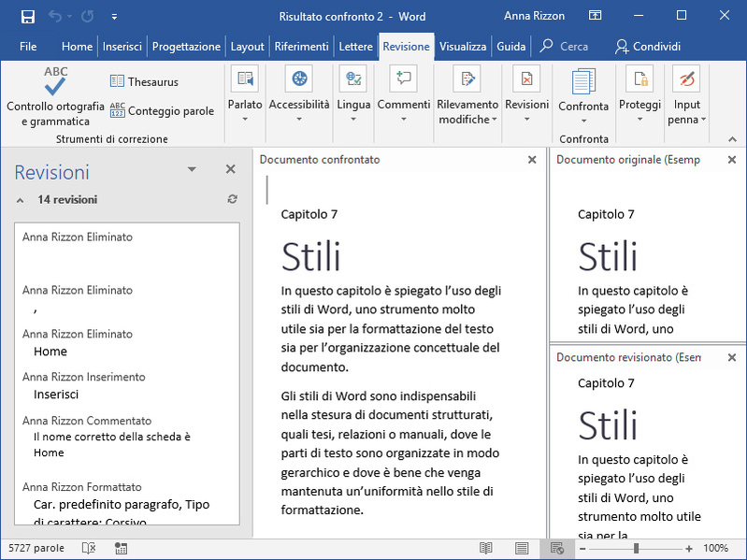Viewport: 747px width, 560px height.
Task: Open the File tab
Action: (x=28, y=46)
